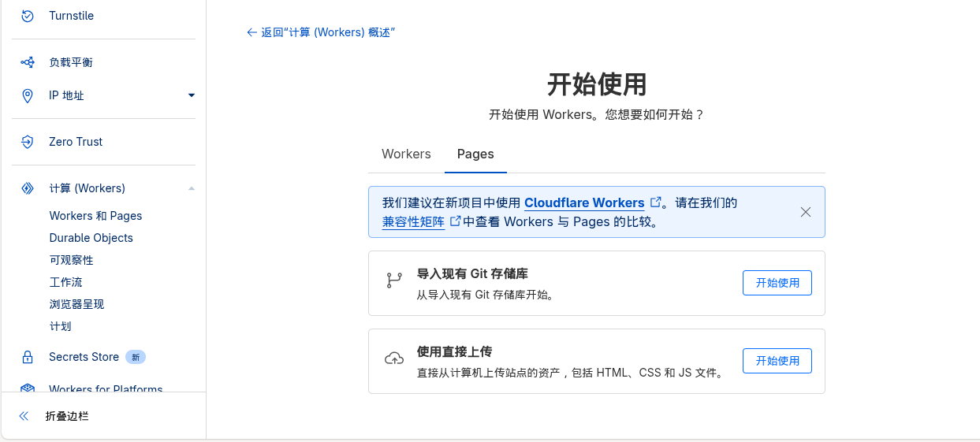The height and width of the screenshot is (442, 980).
Task: Click the 计算 (Workers) sidebar label
Action: tap(87, 188)
